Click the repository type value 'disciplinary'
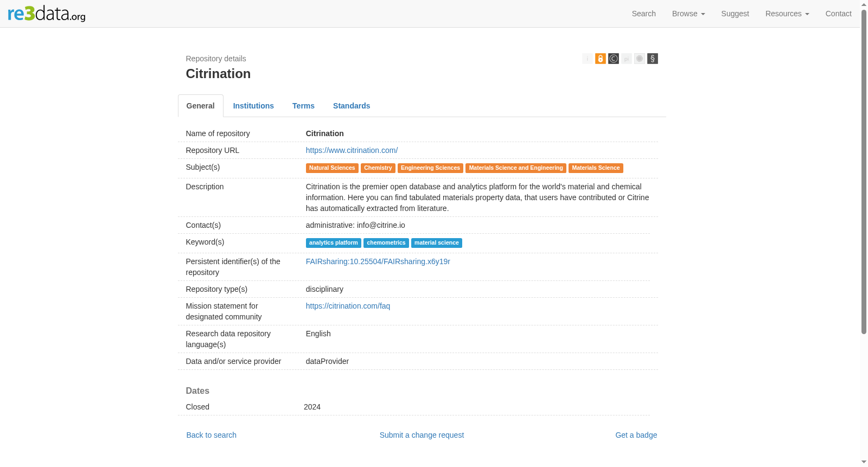 pos(324,289)
